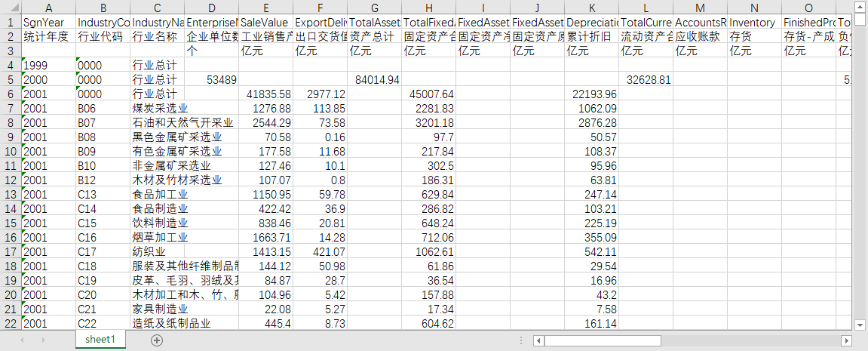The width and height of the screenshot is (868, 351).
Task: Click industry code cell C18
Action: [x=103, y=266]
